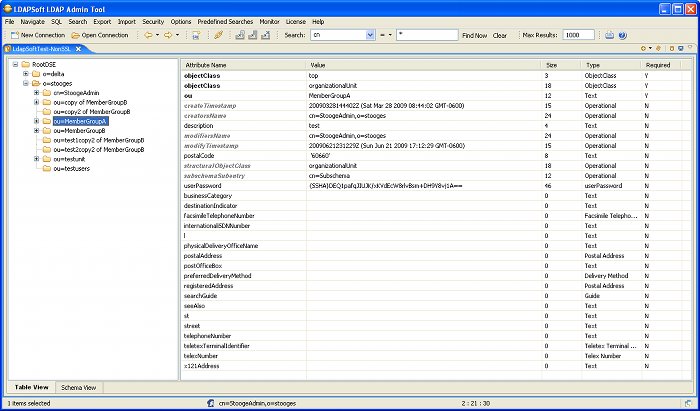Click the Find Now button
The height and width of the screenshot is (411, 700).
click(474, 35)
